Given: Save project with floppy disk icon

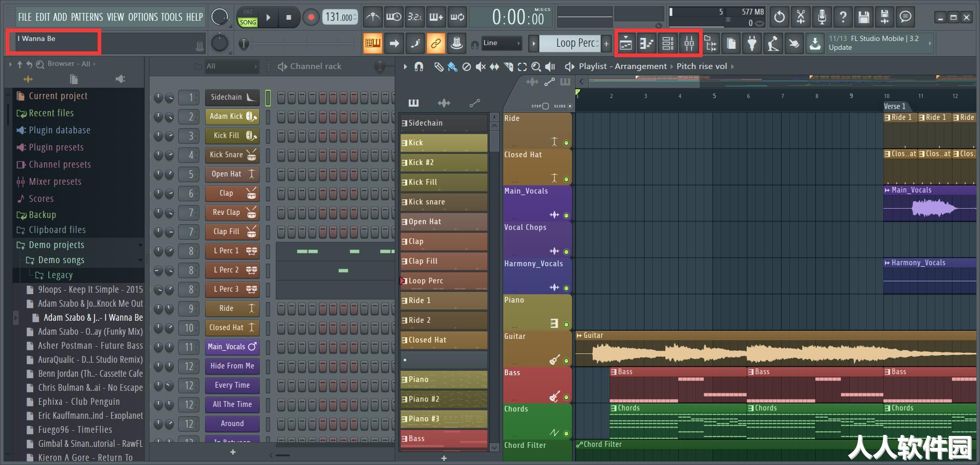Looking at the screenshot, I should point(864,17).
